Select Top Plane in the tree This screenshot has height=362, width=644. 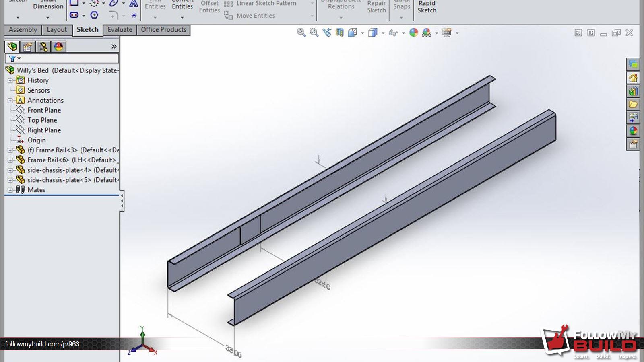[x=36, y=120]
